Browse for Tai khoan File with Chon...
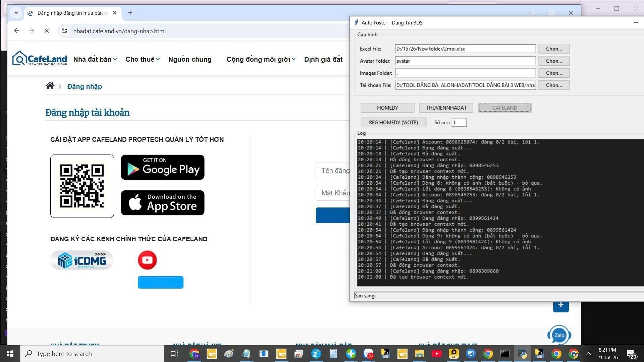This screenshot has width=644, height=362. 554,85
